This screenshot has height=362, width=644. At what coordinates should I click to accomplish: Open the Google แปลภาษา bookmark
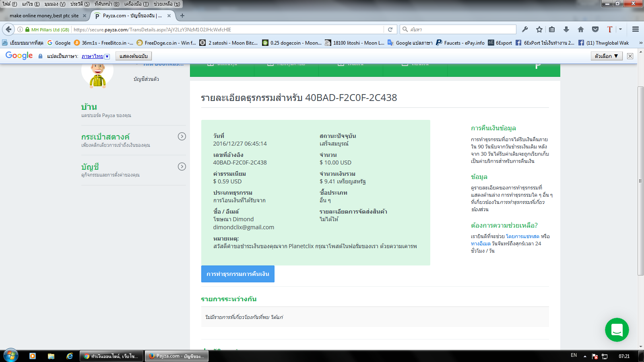coord(410,43)
